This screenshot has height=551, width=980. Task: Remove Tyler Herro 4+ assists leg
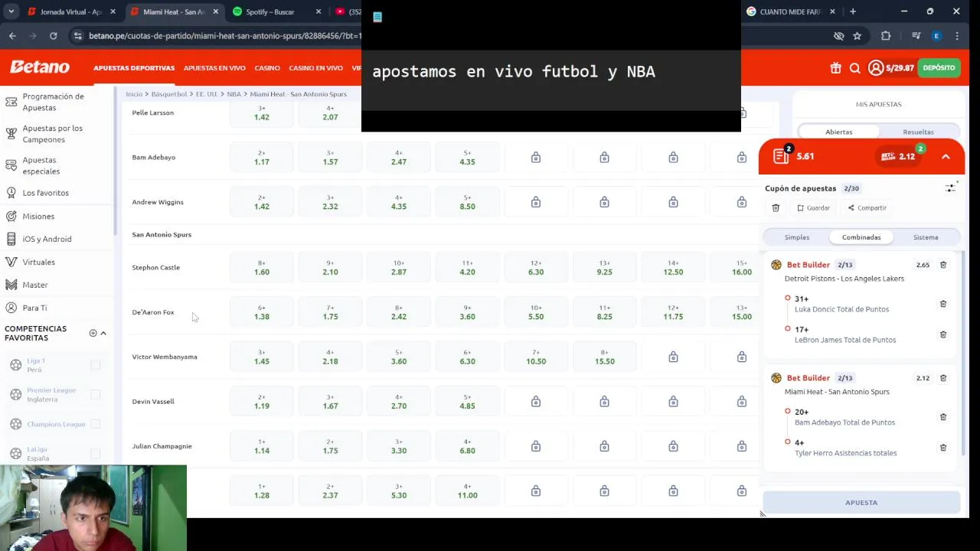[943, 448]
